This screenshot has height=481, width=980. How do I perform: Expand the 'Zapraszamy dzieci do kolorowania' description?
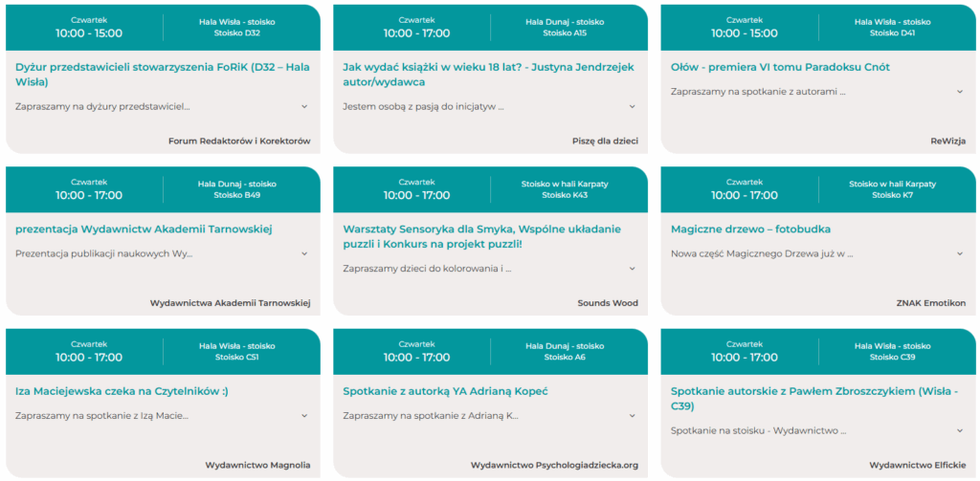point(632,269)
